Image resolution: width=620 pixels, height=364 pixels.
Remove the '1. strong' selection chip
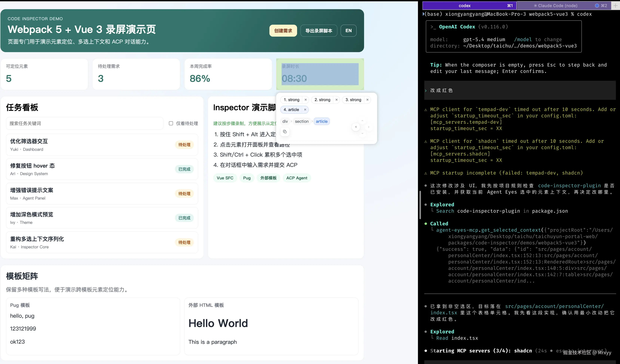(x=306, y=100)
